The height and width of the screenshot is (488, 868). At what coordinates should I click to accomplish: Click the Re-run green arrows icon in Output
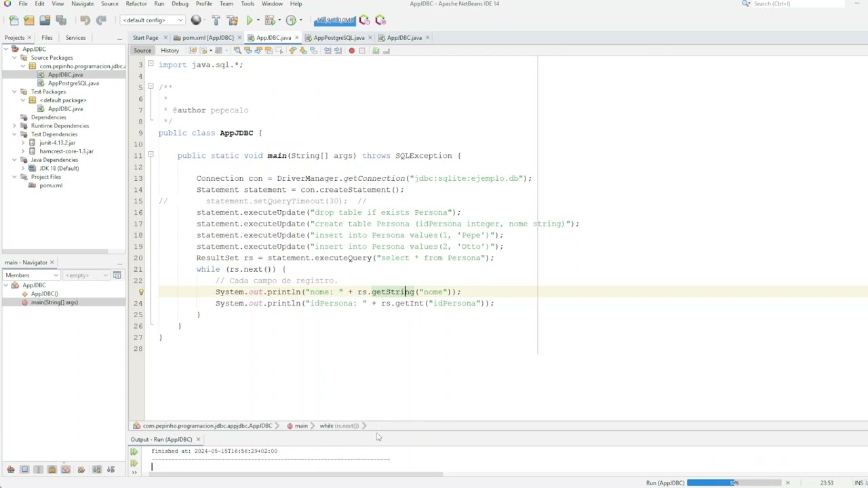click(134, 451)
